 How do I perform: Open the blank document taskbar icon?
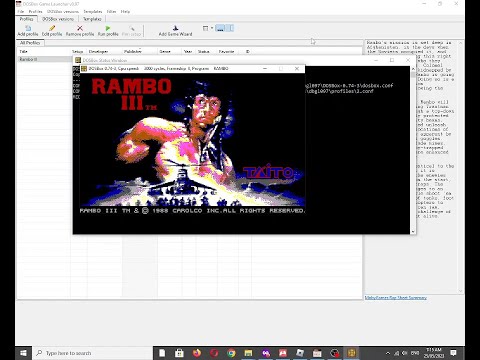tap(162, 353)
